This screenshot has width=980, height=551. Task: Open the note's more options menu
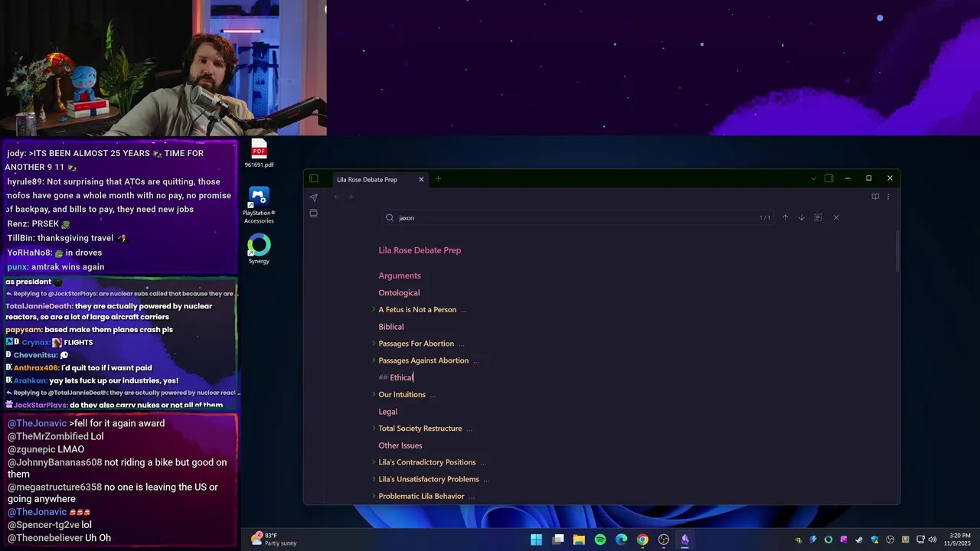coord(888,197)
